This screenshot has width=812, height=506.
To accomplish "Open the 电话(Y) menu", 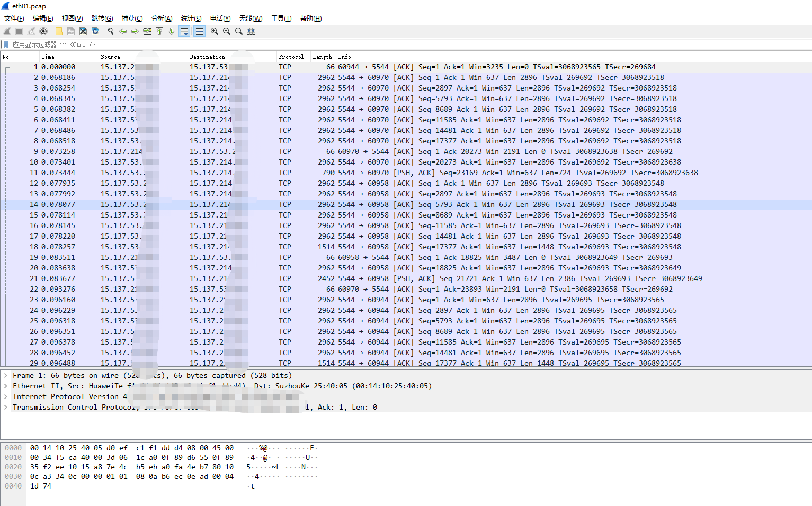I will pyautogui.click(x=220, y=19).
